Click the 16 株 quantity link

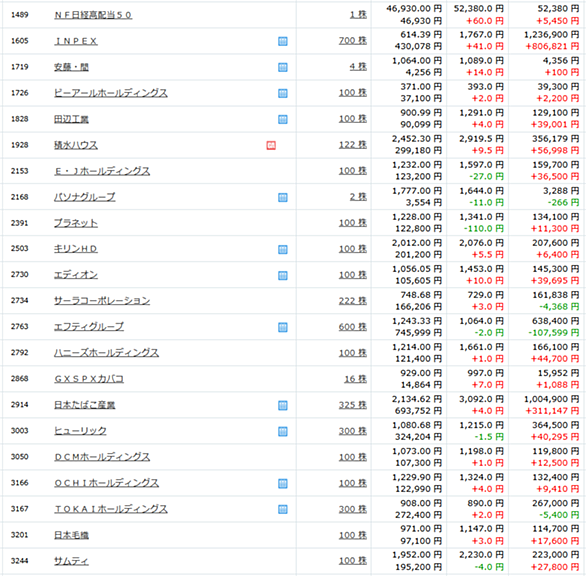point(355,379)
